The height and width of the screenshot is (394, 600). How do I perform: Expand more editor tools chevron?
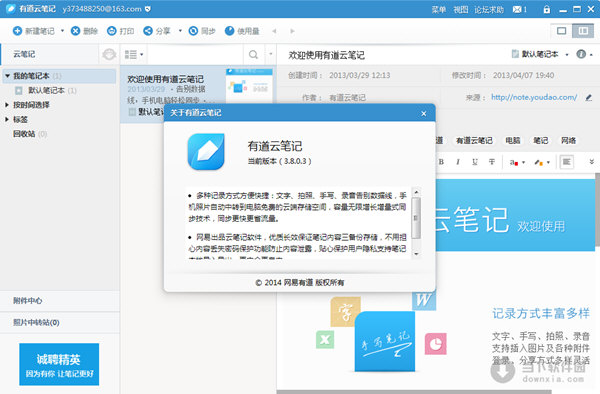[592, 162]
